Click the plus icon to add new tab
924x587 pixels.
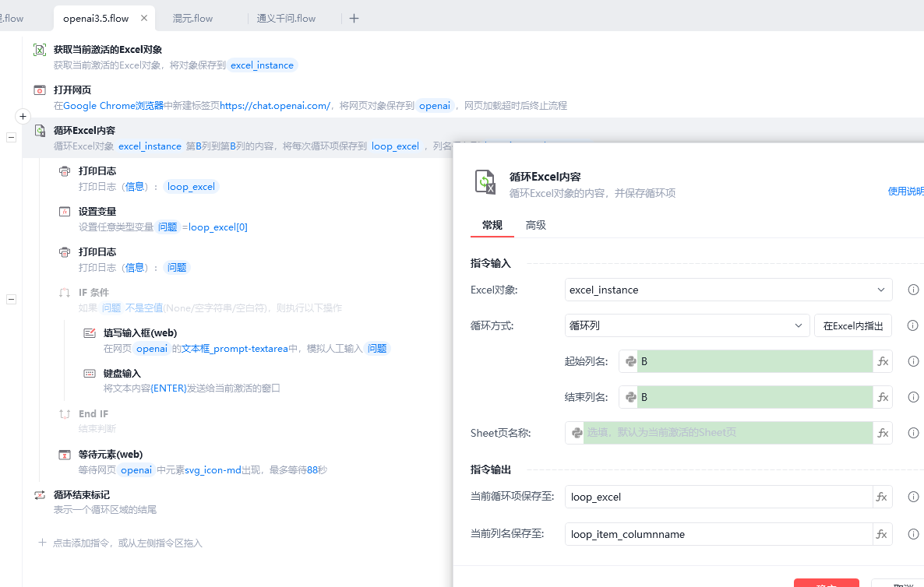[354, 18]
